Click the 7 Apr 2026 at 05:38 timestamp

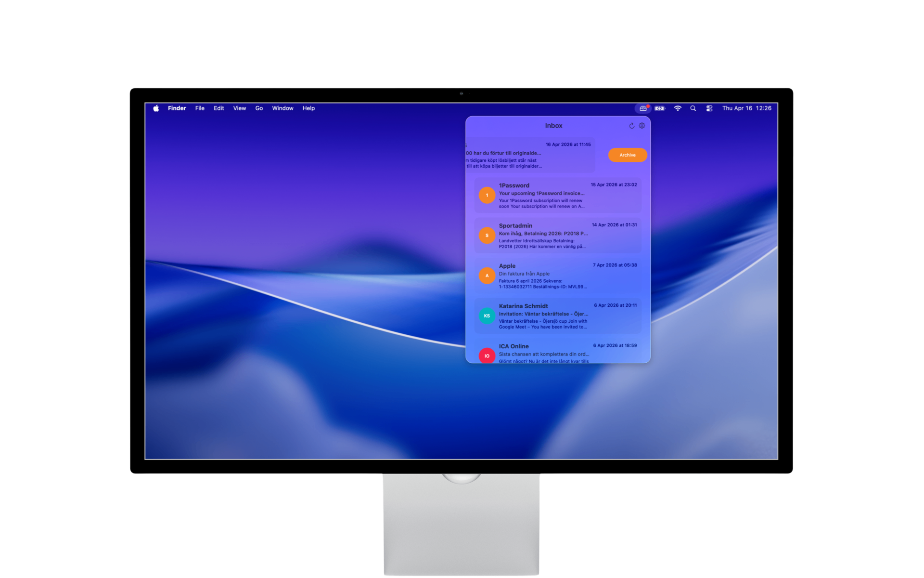[x=615, y=265]
